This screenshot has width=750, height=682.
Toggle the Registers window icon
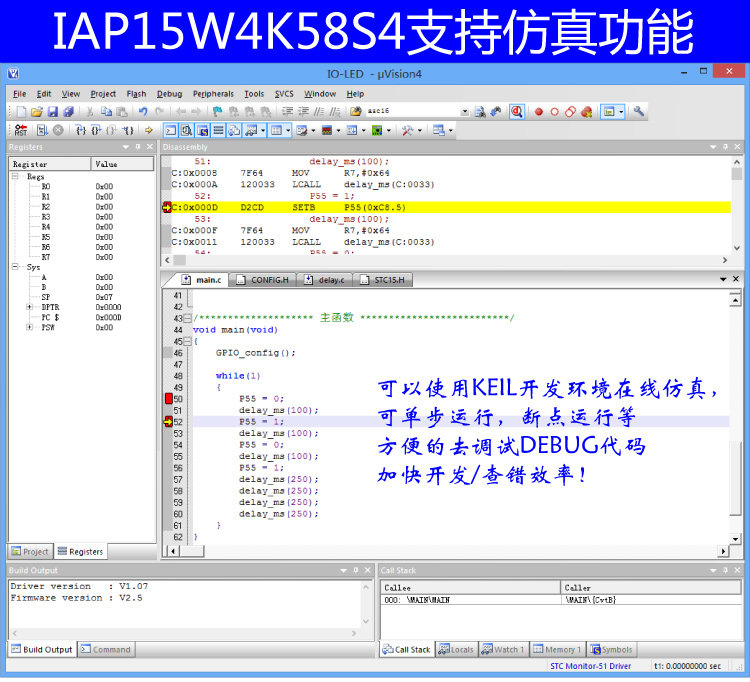pos(218,130)
